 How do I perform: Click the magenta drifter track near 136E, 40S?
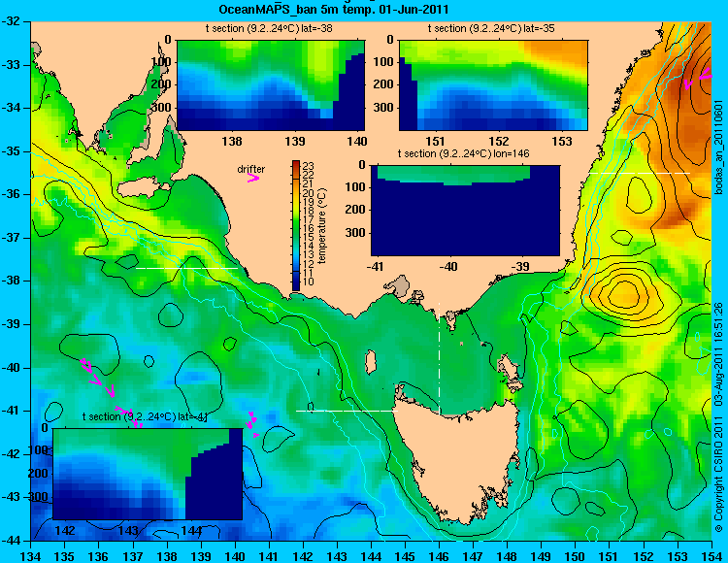pos(97,377)
